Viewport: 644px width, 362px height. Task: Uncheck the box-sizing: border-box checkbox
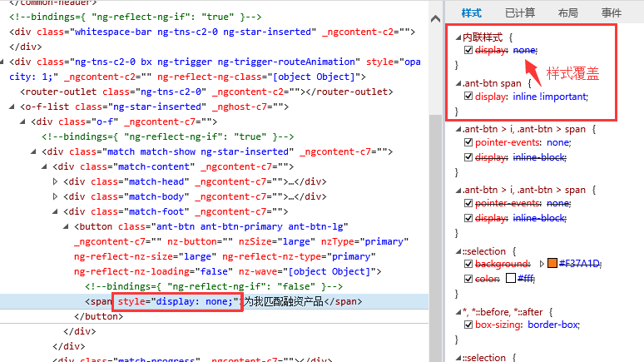468,325
